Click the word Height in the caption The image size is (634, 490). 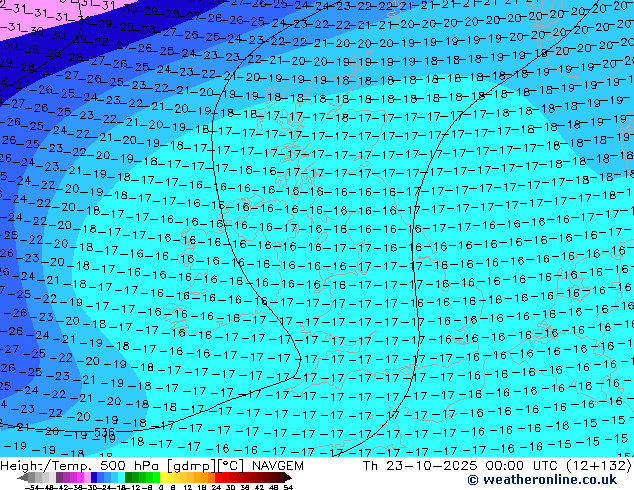(22, 465)
